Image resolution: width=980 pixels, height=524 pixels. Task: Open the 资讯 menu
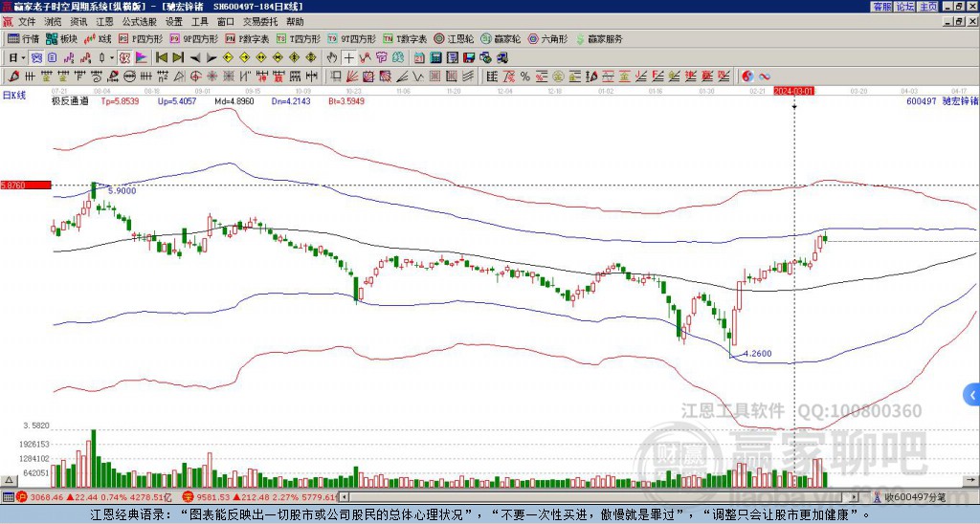[x=78, y=22]
